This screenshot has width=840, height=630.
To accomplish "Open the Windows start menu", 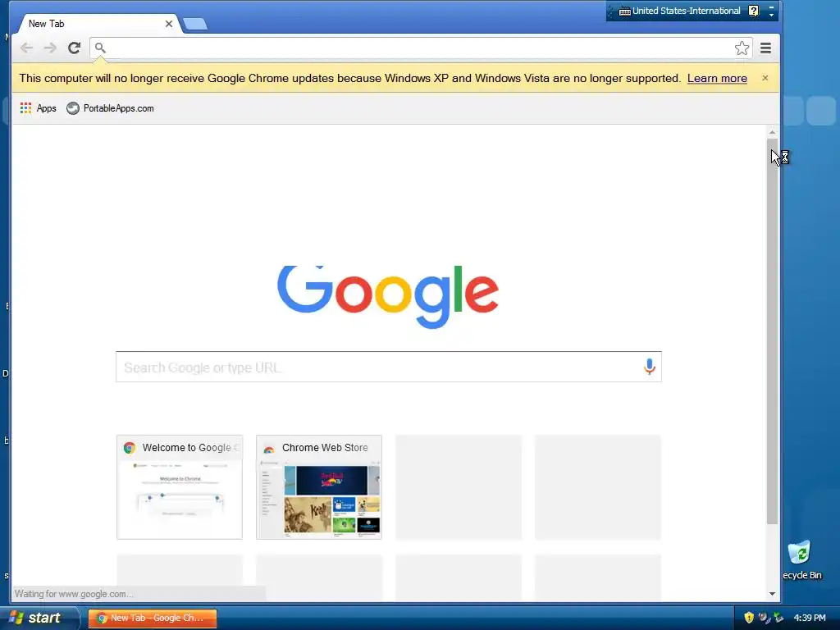I will point(38,618).
